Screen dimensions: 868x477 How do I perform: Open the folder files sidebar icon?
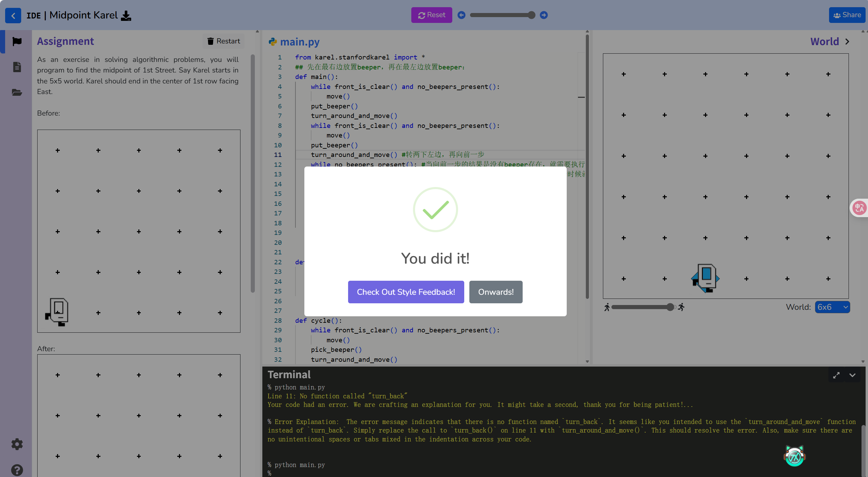[17, 92]
